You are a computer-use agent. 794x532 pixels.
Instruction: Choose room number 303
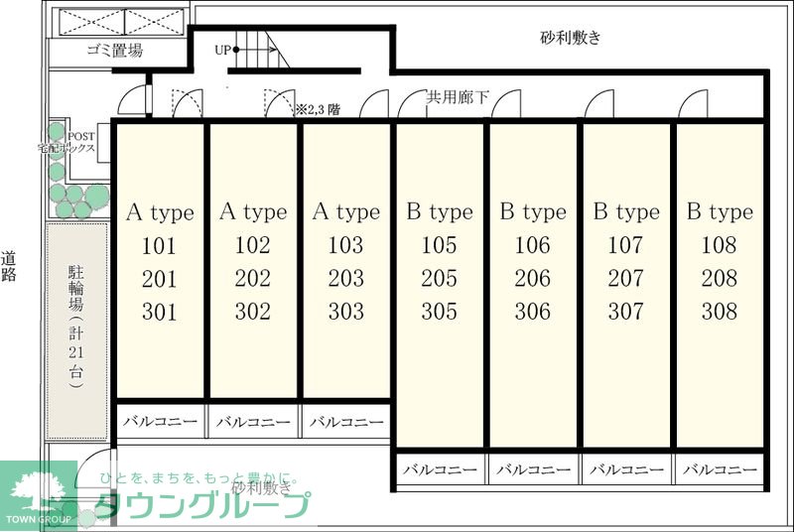[345, 312]
